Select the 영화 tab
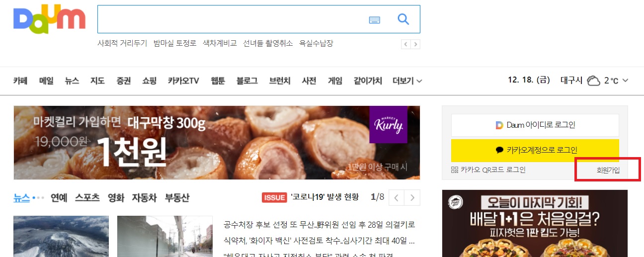The image size is (644, 257). coord(116,197)
